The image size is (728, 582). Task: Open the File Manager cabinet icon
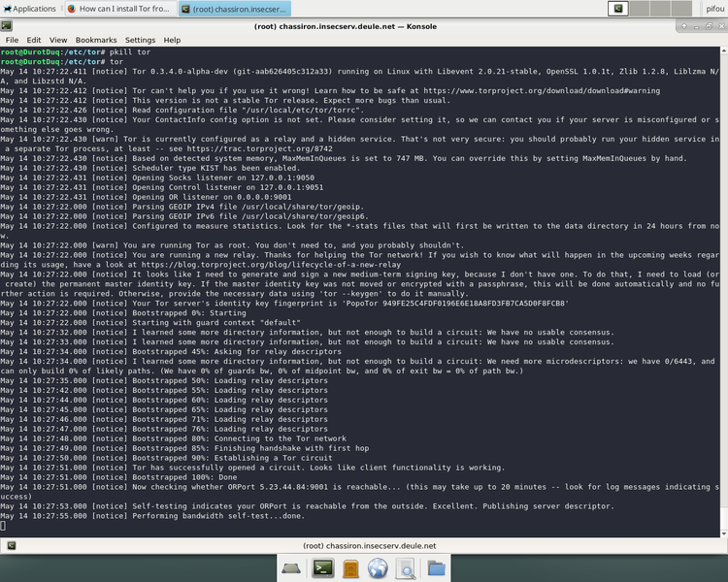[350, 568]
